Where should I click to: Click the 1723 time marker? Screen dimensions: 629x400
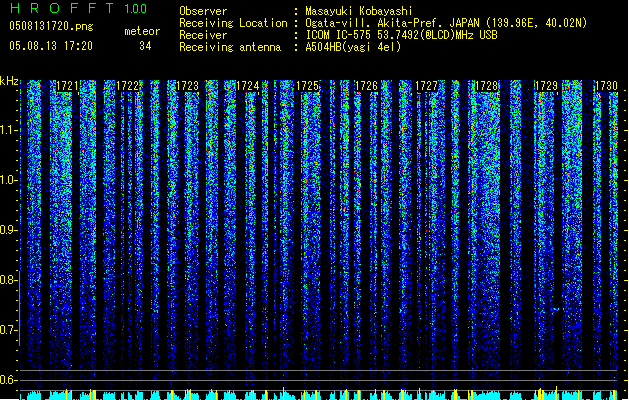[187, 86]
